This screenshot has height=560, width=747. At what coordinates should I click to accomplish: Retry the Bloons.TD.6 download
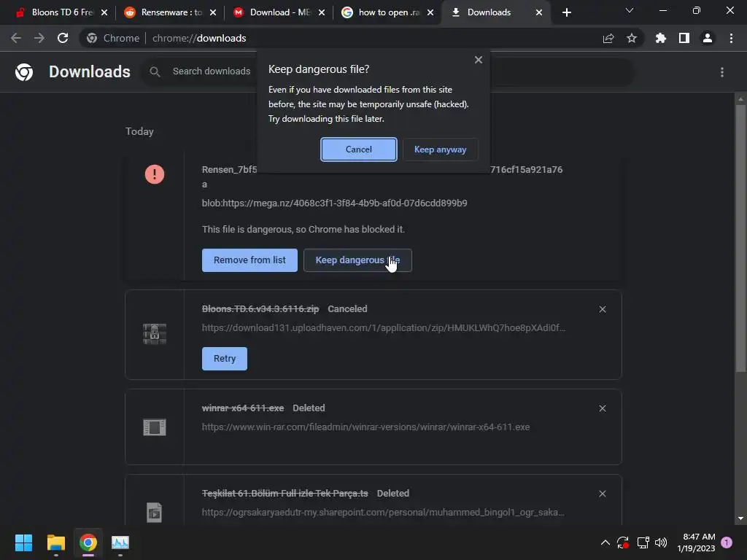pyautogui.click(x=225, y=359)
